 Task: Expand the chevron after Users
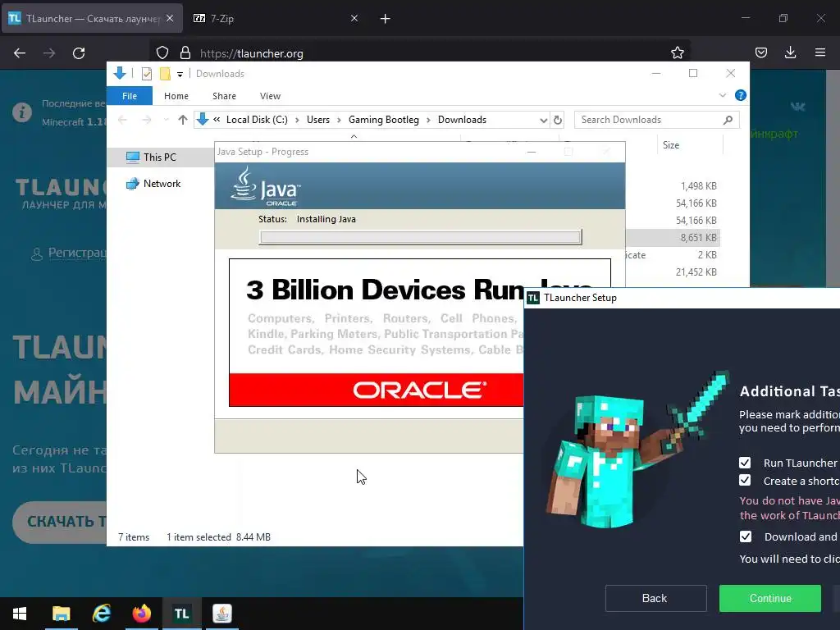(x=339, y=120)
